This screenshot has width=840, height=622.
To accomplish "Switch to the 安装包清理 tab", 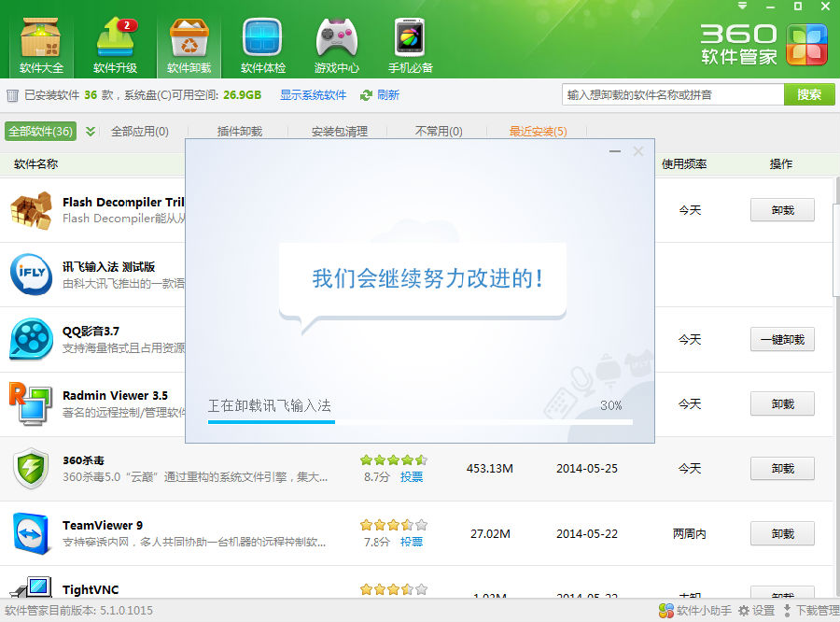I will pos(340,132).
